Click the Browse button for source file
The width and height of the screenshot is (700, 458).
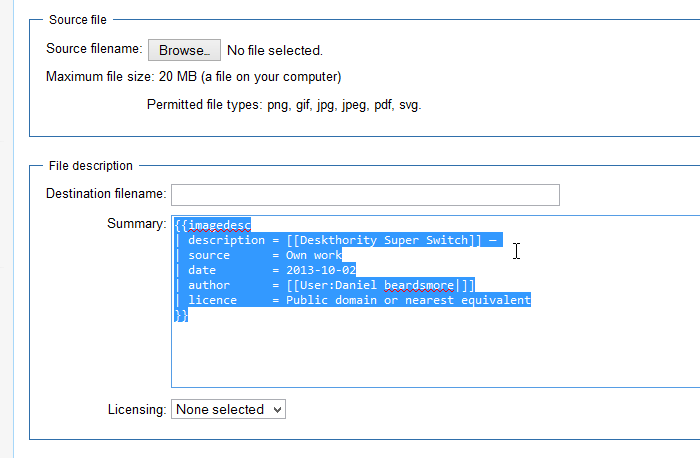point(184,50)
